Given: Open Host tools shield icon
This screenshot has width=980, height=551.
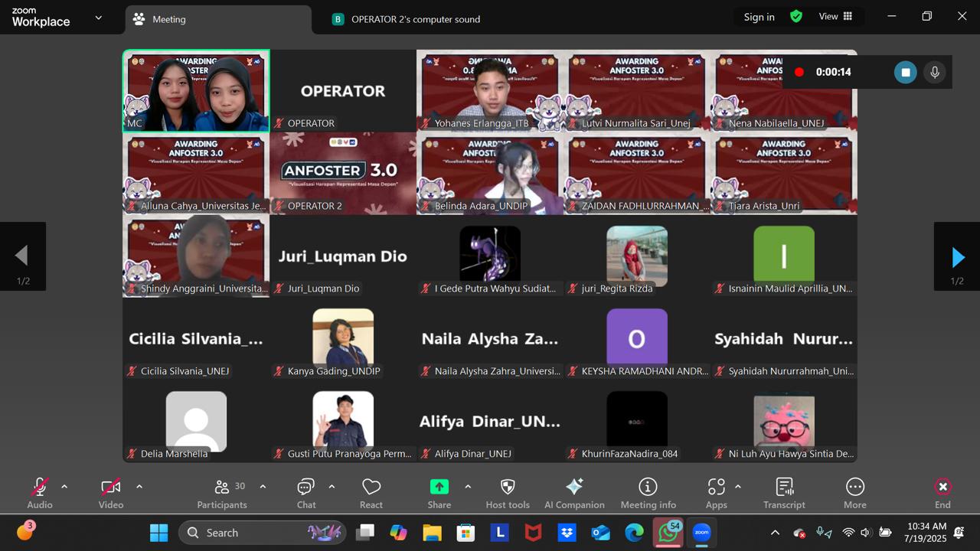Looking at the screenshot, I should click(508, 494).
